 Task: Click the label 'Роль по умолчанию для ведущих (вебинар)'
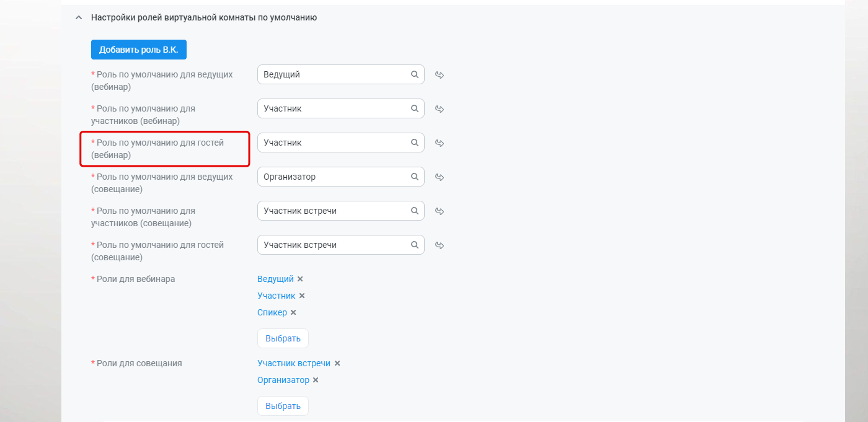coord(162,81)
